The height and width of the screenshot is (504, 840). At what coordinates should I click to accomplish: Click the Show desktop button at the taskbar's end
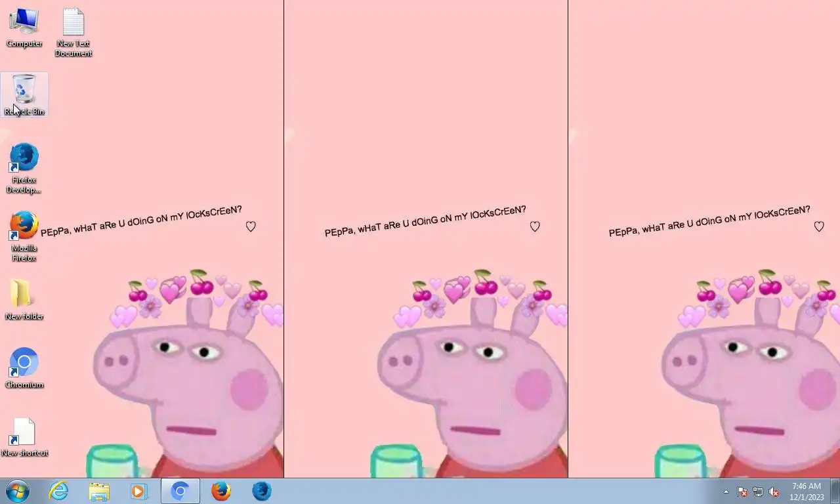click(835, 491)
